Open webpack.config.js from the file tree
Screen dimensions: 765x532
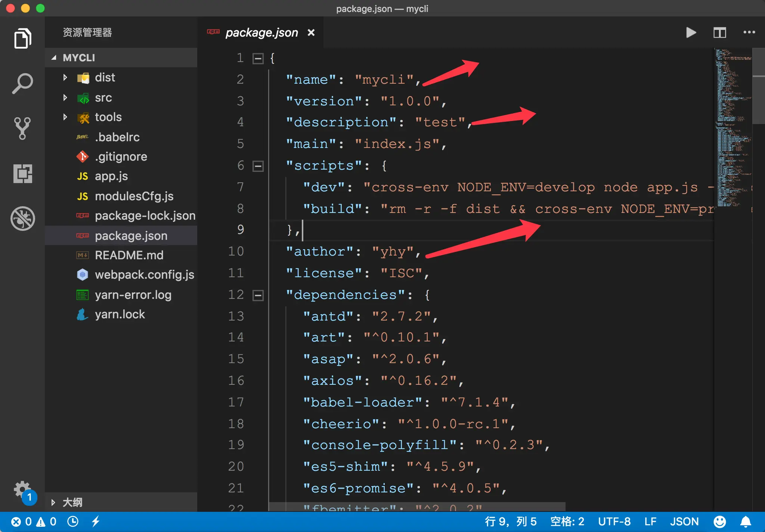pyautogui.click(x=144, y=275)
